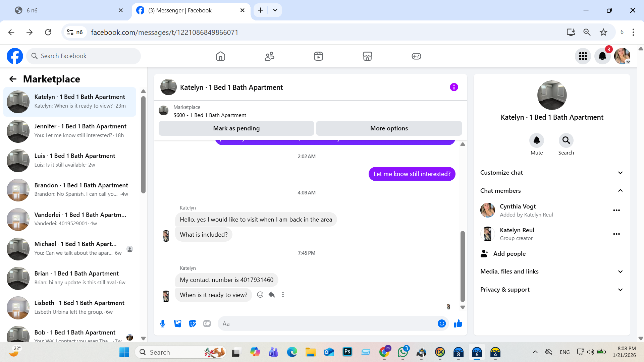Attach a photo using the image icon
The width and height of the screenshot is (644, 362).
177,323
